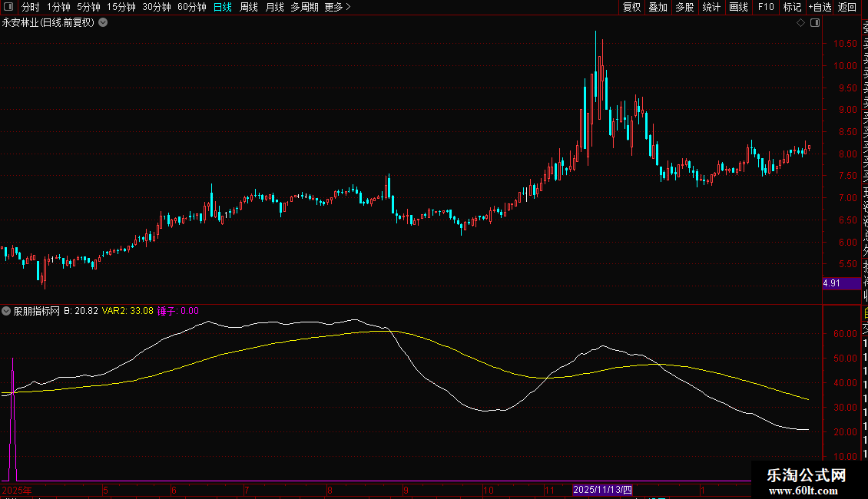Click the 2025年 label on time axis
Screen dimensions: 868x499
[x=17, y=490]
